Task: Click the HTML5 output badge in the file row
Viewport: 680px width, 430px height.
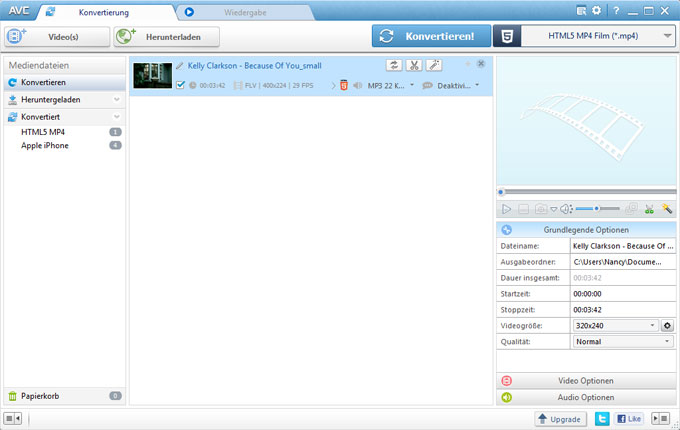Action: pyautogui.click(x=344, y=85)
